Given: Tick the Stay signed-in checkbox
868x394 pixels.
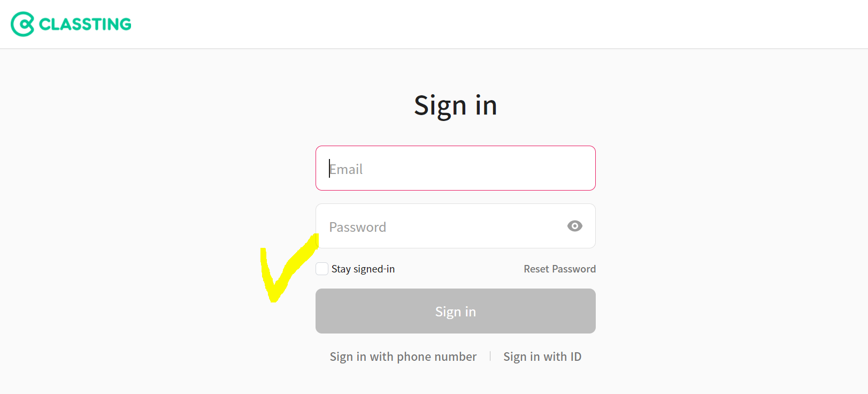Looking at the screenshot, I should (x=322, y=269).
